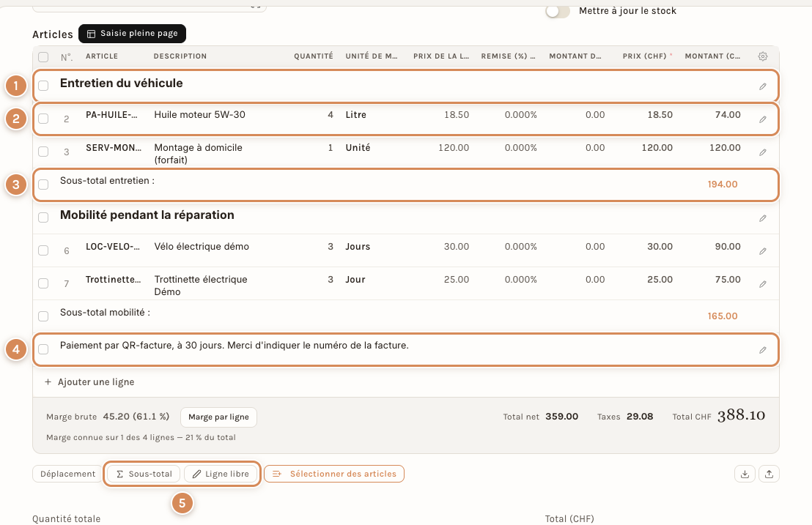The width and height of the screenshot is (812, 525).
Task: Check 'Mobilité pendant la réparation' row checkbox
Action: [43, 217]
